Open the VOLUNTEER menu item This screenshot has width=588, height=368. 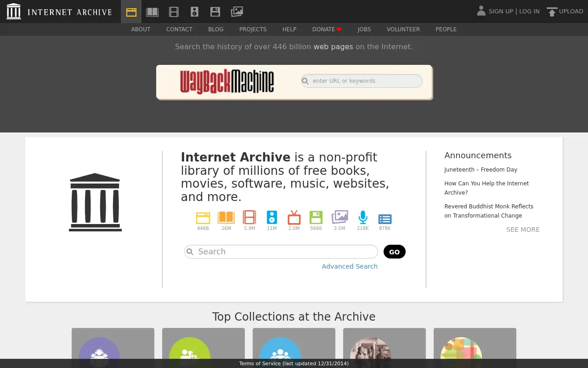click(x=403, y=29)
